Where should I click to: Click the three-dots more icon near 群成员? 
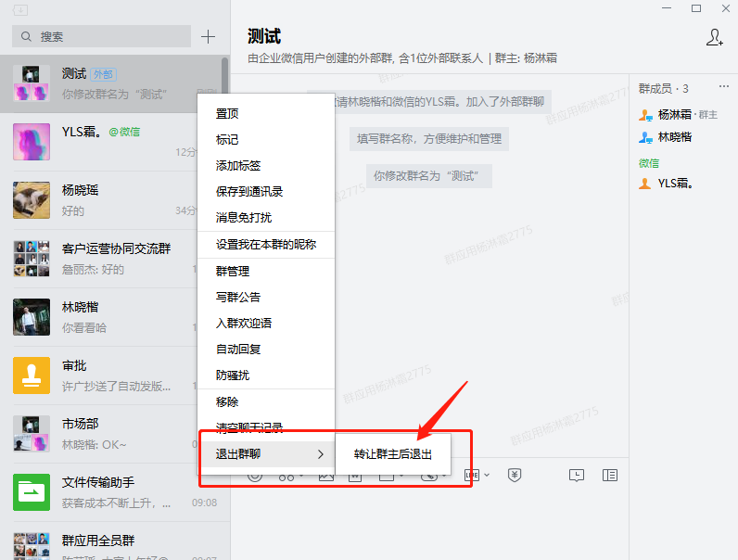(x=724, y=88)
